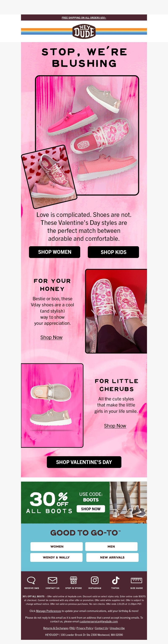Click Shop Now in the boots banner

tap(91, 509)
